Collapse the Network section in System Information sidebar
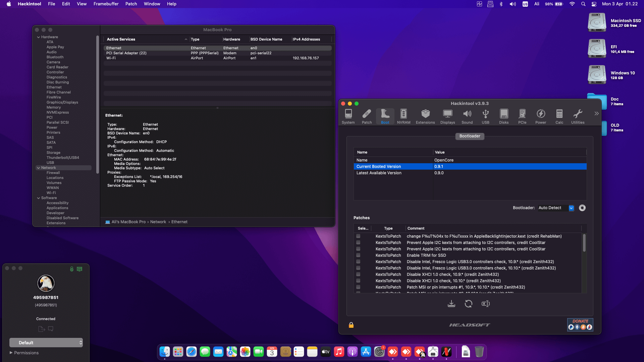Image resolution: width=644 pixels, height=362 pixels. coord(39,168)
